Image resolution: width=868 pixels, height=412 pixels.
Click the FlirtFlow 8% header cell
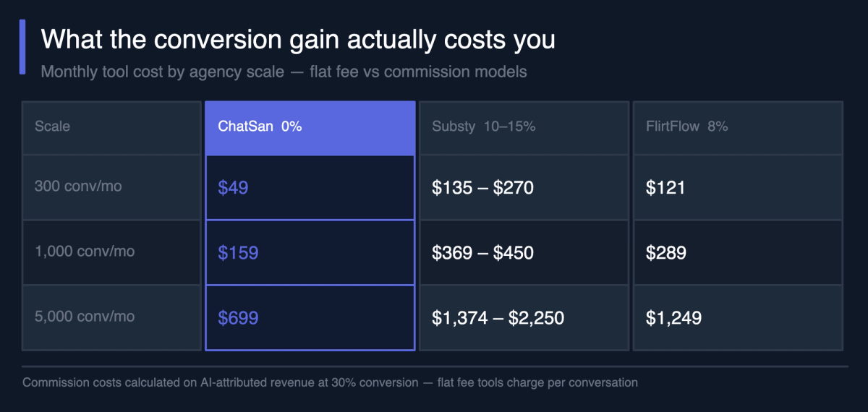pyautogui.click(x=738, y=127)
